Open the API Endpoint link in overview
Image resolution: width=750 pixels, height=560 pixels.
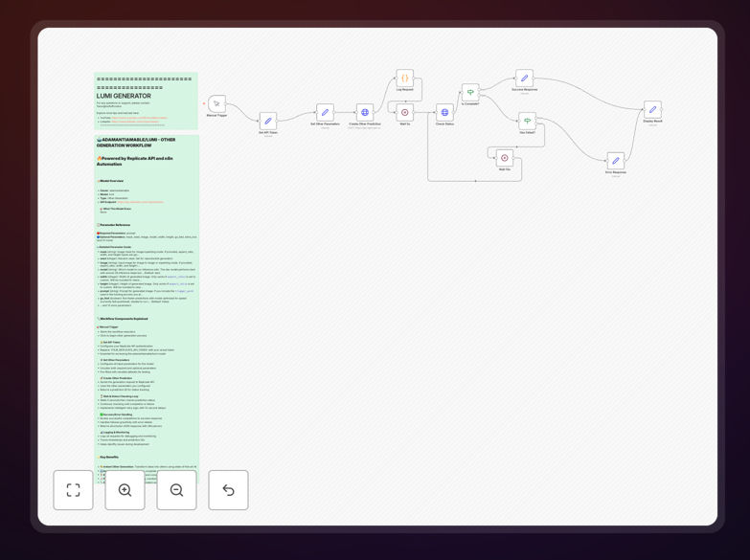pos(141,202)
